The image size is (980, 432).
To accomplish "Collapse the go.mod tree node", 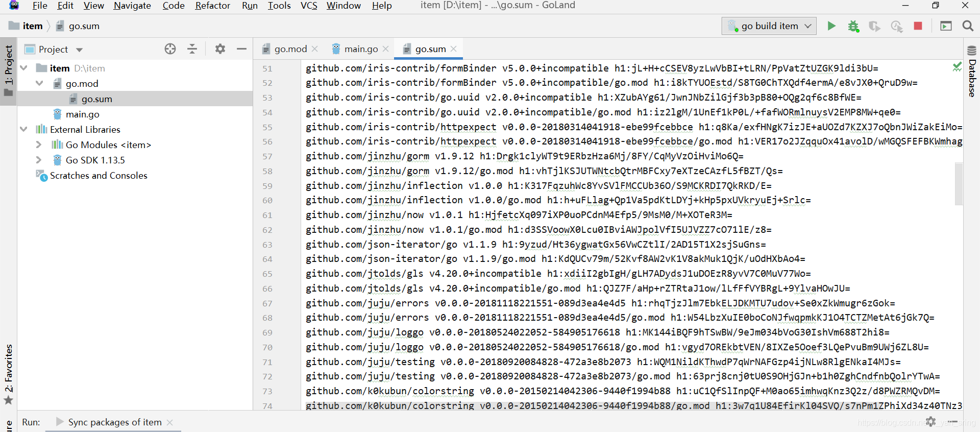I will [x=39, y=83].
